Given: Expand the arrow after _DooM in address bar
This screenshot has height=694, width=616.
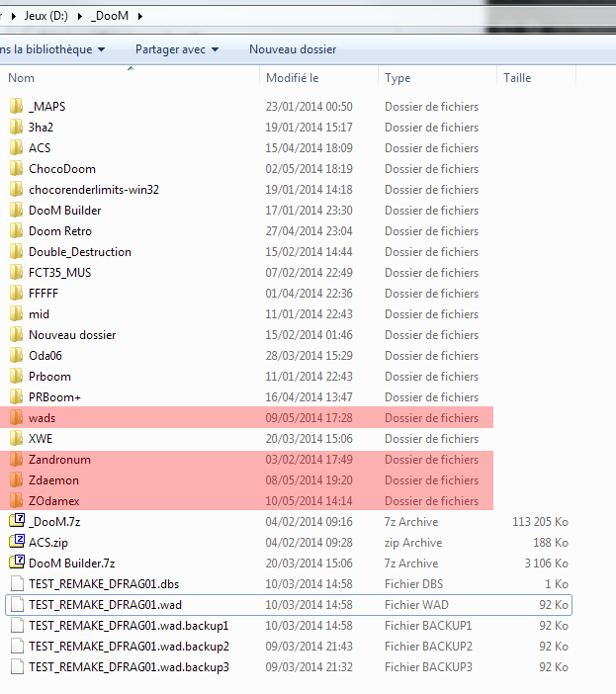Looking at the screenshot, I should [x=140, y=17].
